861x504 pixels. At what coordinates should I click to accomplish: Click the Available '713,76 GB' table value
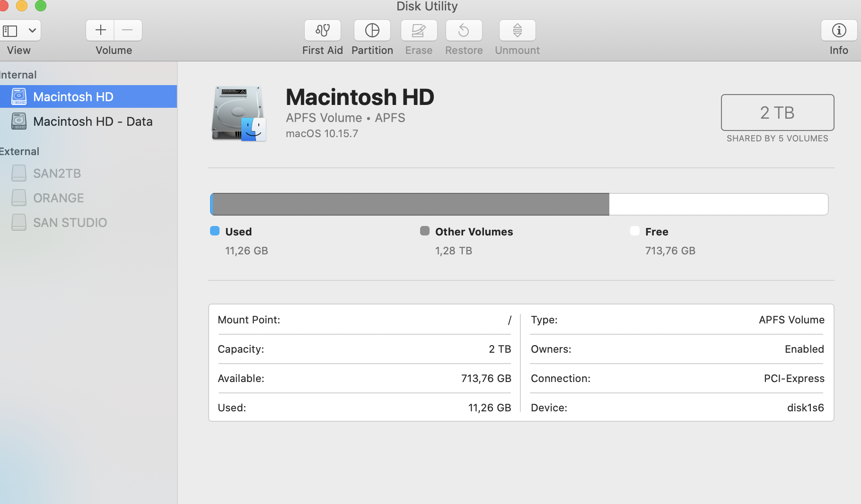[x=486, y=378]
